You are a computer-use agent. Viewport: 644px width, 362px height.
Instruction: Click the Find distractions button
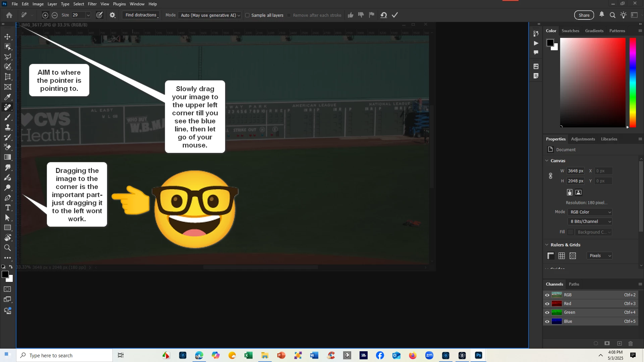point(141,15)
